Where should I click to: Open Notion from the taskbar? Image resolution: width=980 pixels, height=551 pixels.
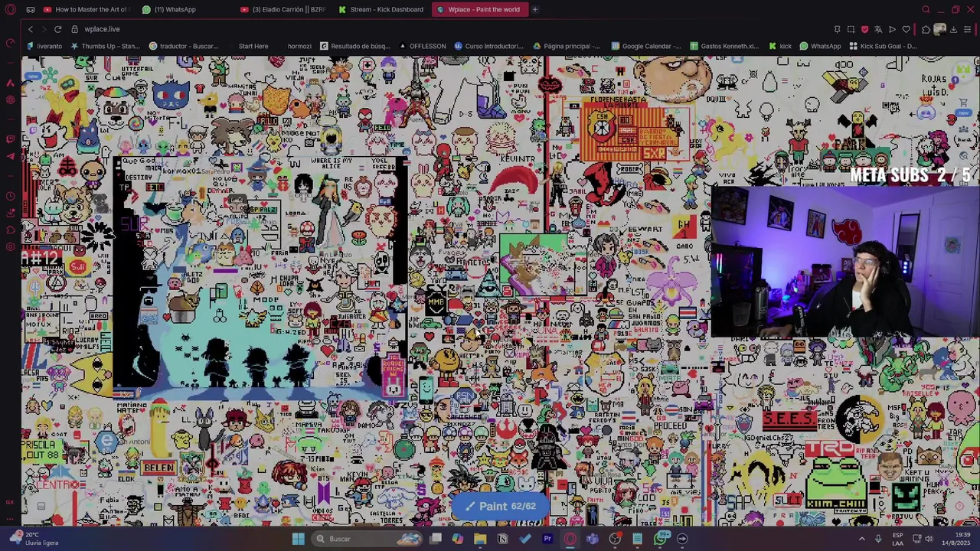pyautogui.click(x=503, y=539)
